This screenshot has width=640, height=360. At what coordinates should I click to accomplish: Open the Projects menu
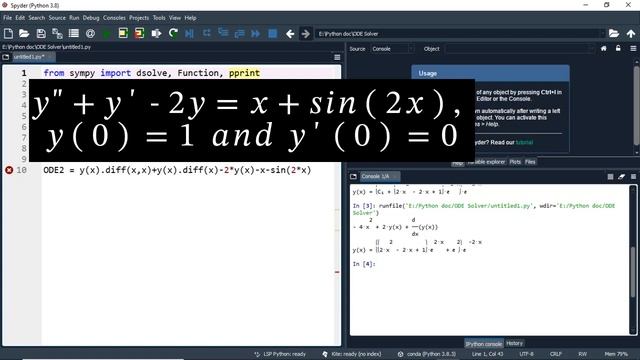point(139,18)
